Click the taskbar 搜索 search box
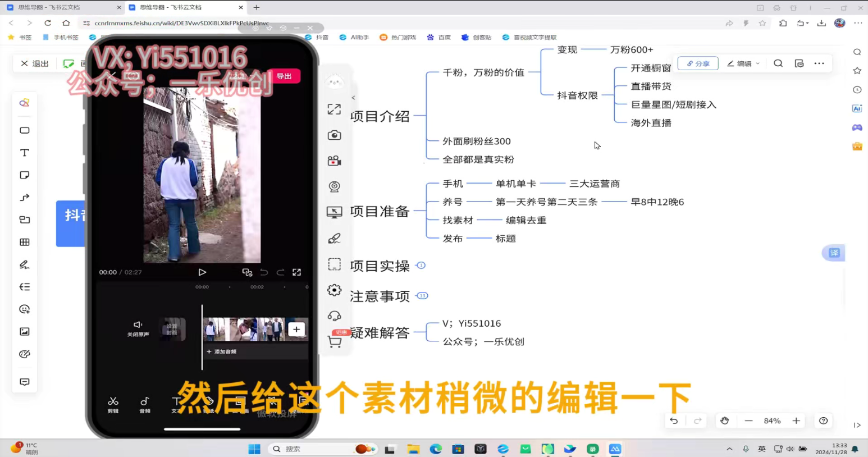This screenshot has height=457, width=868. coord(322,449)
